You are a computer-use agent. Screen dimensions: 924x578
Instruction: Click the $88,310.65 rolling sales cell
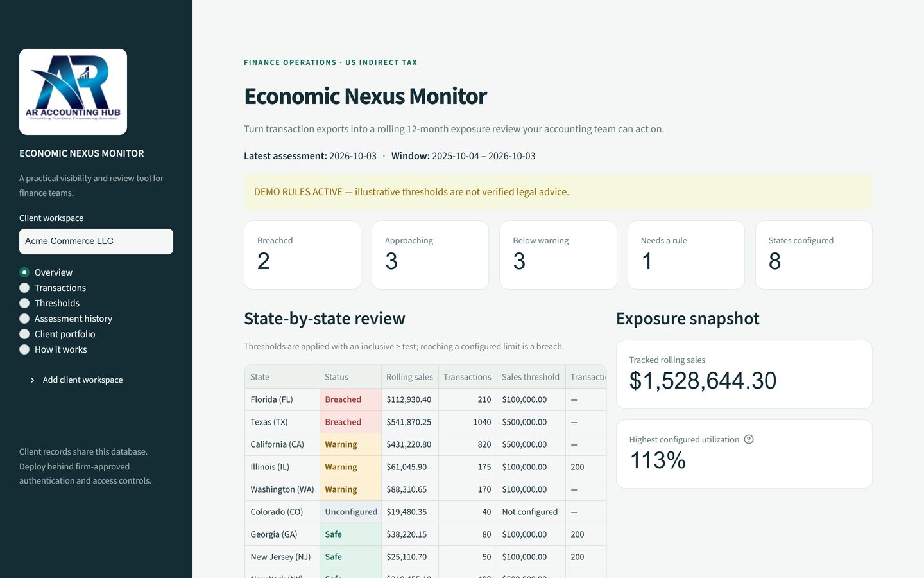click(410, 489)
